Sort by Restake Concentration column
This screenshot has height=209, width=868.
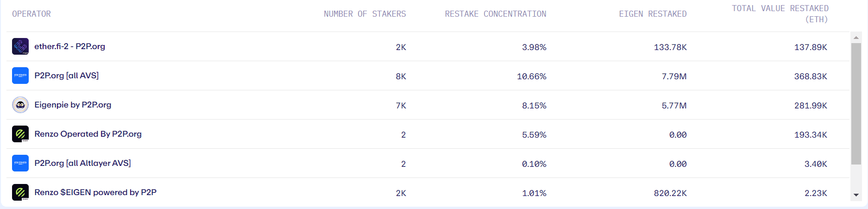click(x=495, y=14)
